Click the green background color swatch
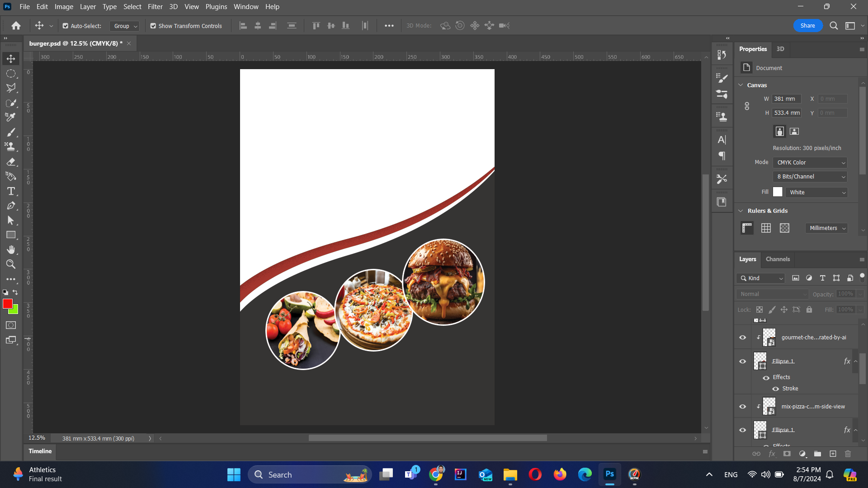 15,310
